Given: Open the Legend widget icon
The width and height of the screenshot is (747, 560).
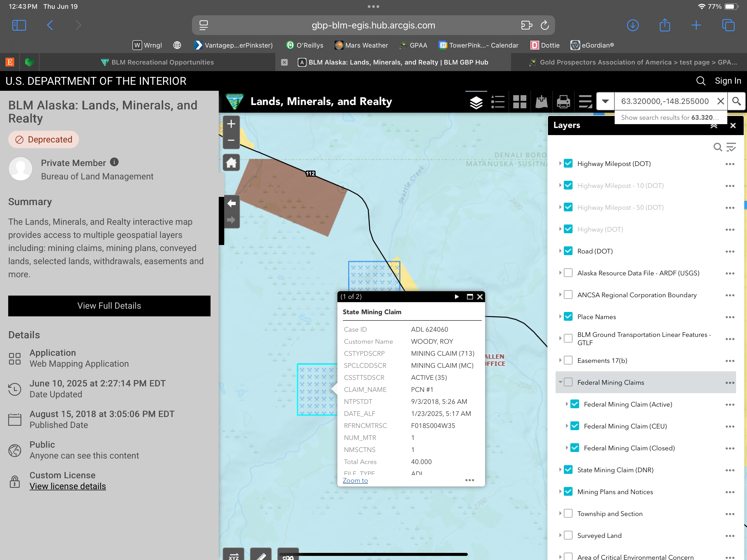Looking at the screenshot, I should (498, 102).
